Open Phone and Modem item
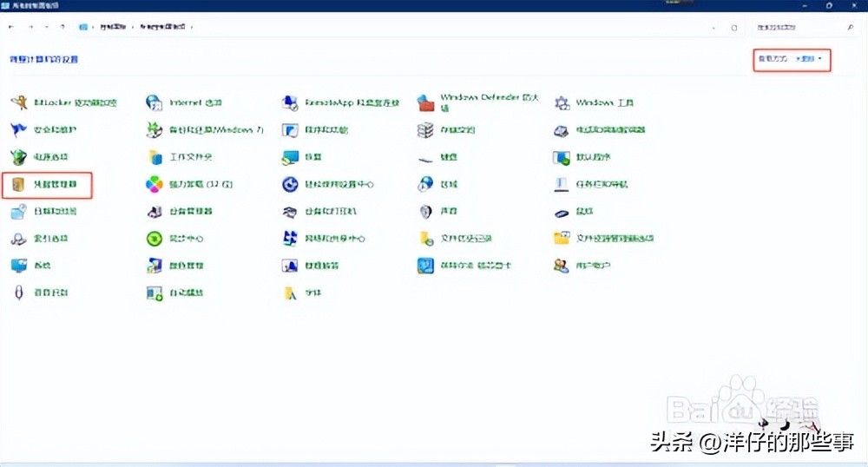The image size is (868, 467). pos(600,129)
